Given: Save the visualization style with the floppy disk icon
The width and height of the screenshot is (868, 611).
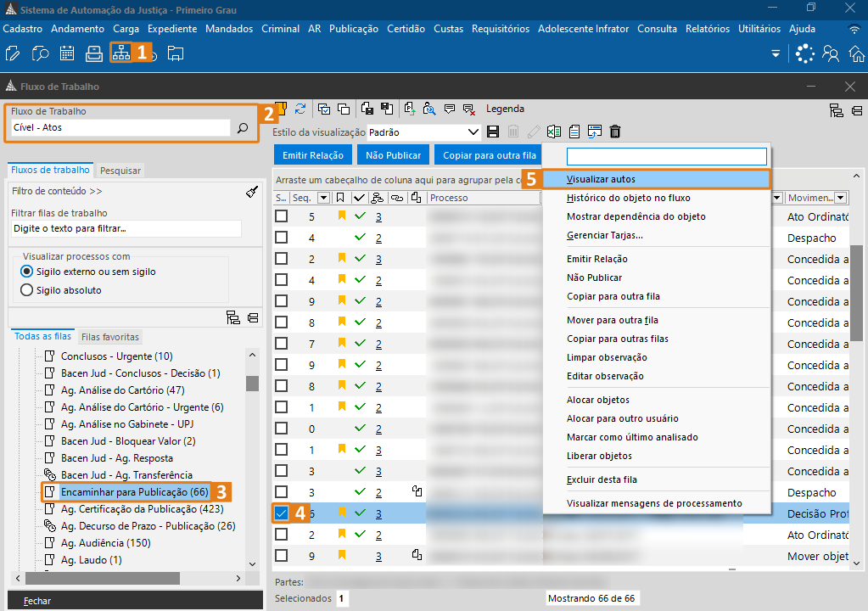Looking at the screenshot, I should 492,132.
